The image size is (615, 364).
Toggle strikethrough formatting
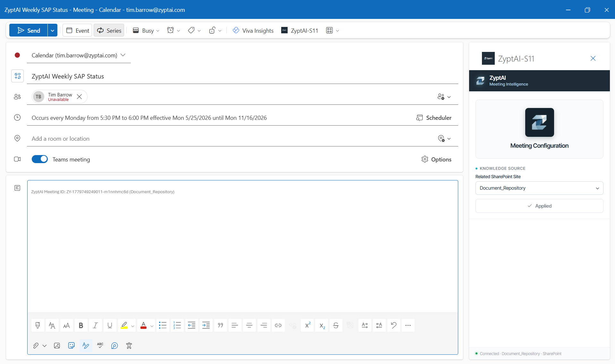pos(336,326)
